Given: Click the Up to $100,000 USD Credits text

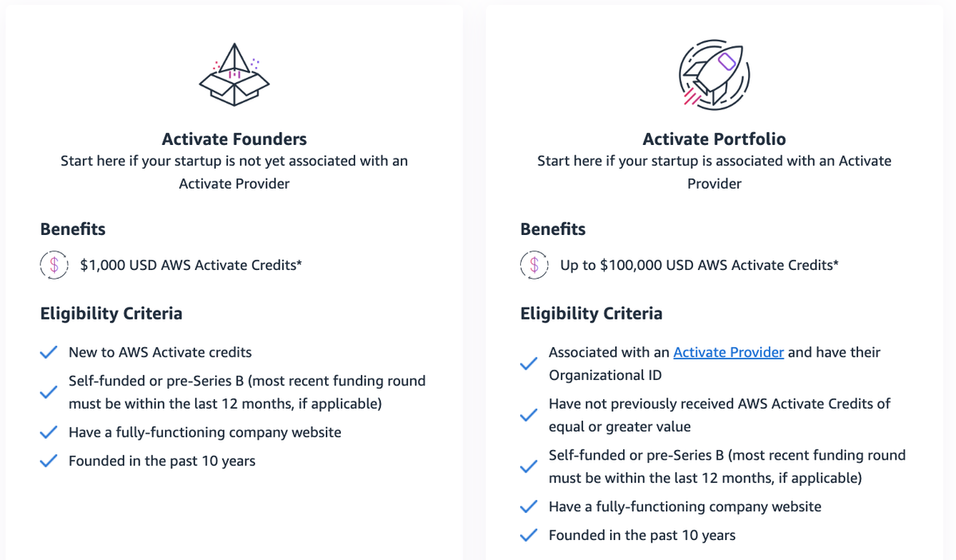Looking at the screenshot, I should 699,265.
